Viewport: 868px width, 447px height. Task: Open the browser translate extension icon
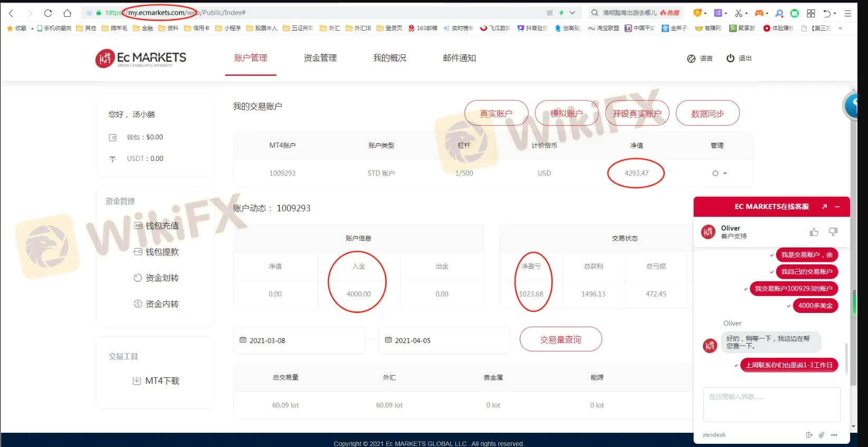pyautogui.click(x=718, y=13)
